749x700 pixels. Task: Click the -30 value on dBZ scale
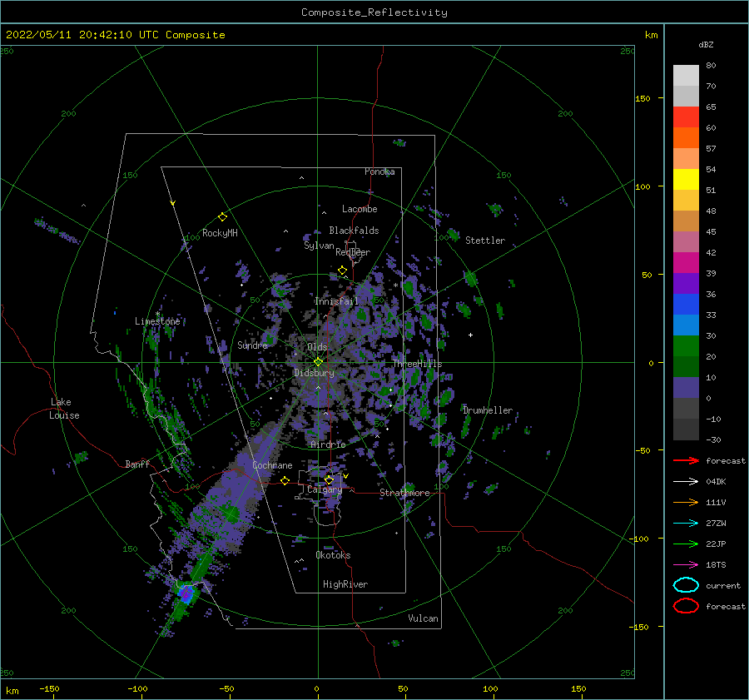(x=713, y=439)
